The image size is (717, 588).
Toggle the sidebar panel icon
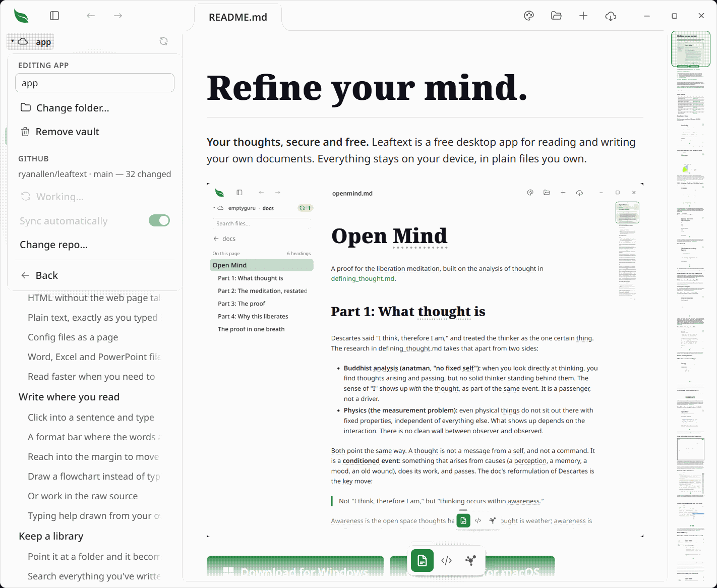click(x=54, y=16)
